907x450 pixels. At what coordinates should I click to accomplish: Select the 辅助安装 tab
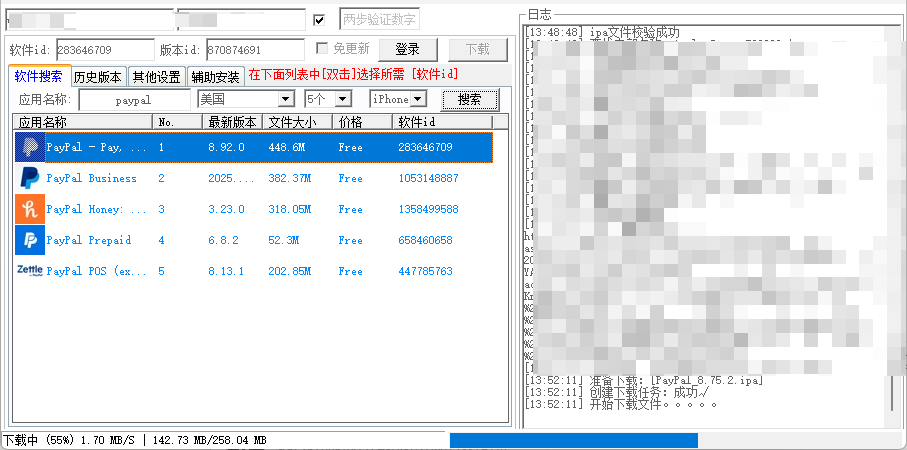[x=216, y=76]
